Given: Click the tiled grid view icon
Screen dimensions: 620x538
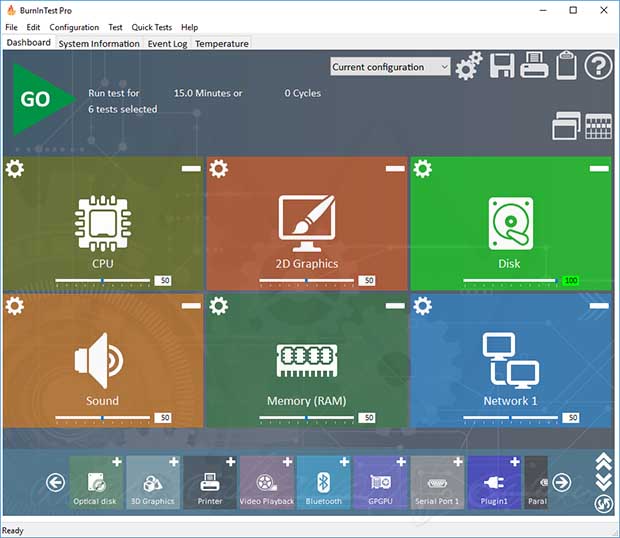Looking at the screenshot, I should pos(598,127).
